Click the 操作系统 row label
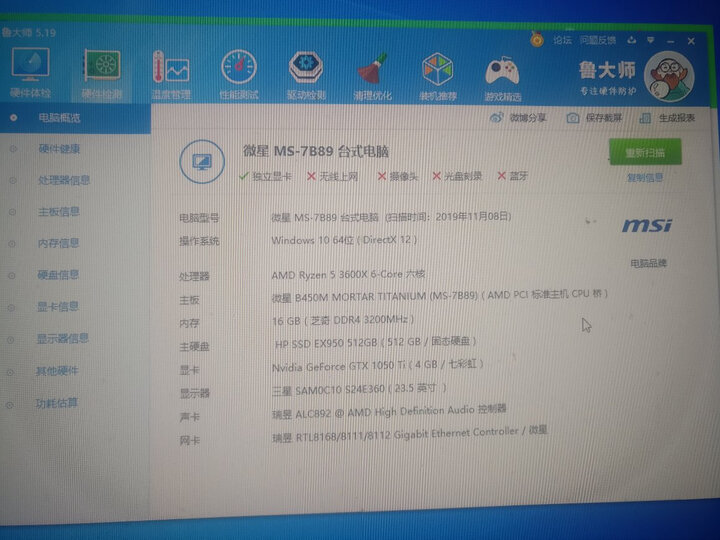Image resolution: width=720 pixels, height=540 pixels. (x=199, y=241)
